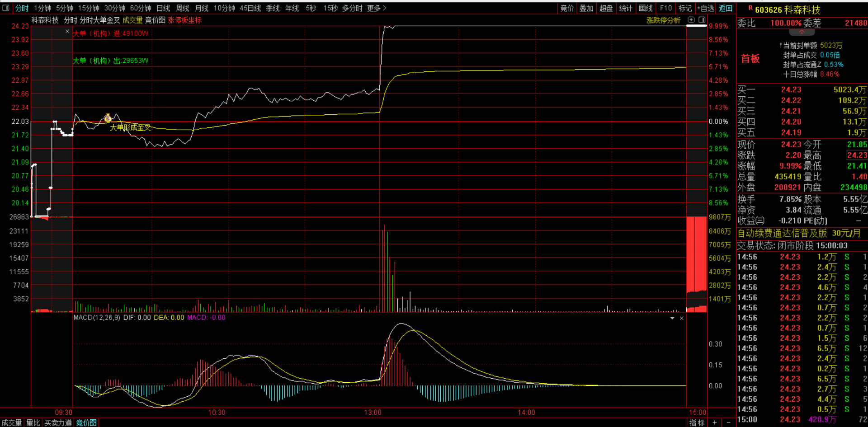
Task: Click the minus icon at bottom right
Action: pos(728,422)
